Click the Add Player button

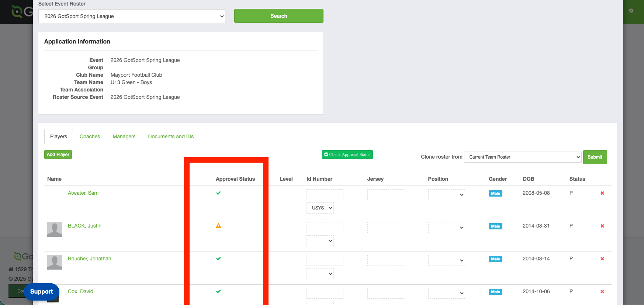pos(58,155)
